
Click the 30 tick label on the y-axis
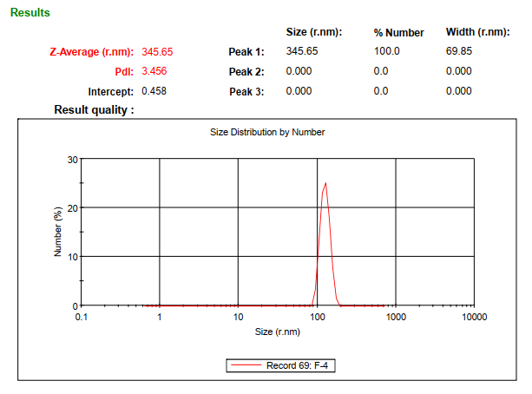tap(73, 160)
